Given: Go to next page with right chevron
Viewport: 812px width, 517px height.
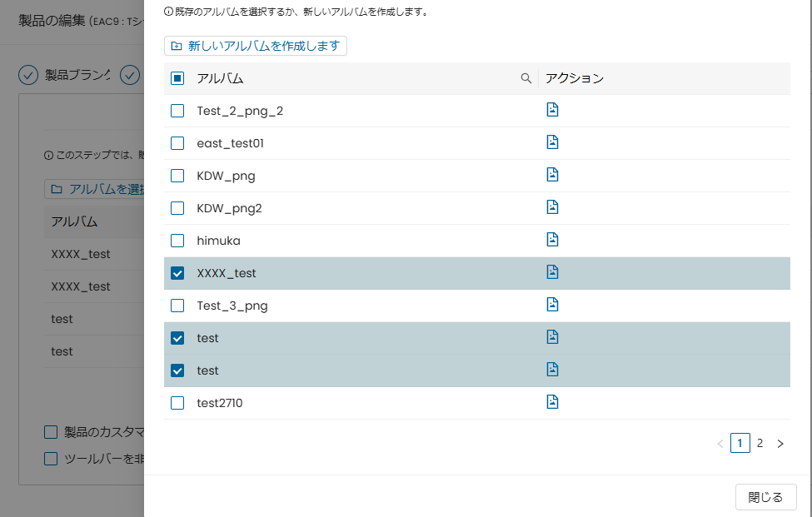Looking at the screenshot, I should [x=780, y=444].
